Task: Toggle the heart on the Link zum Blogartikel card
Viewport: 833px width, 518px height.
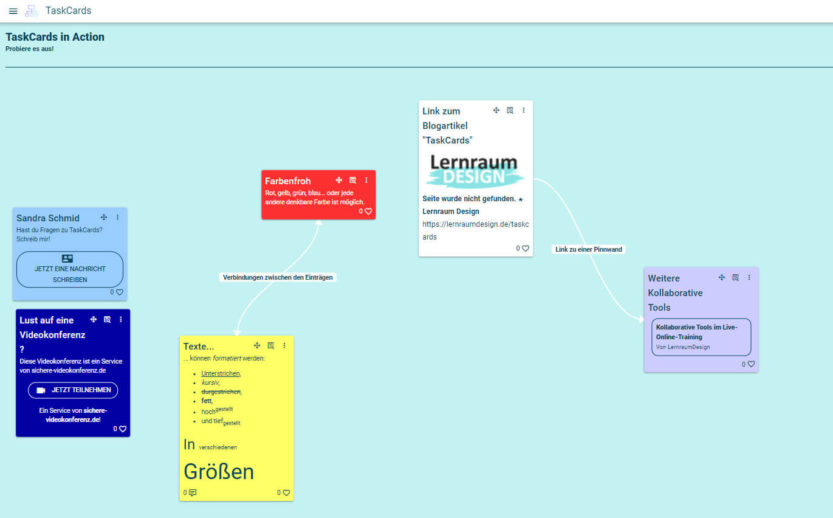Action: [525, 248]
